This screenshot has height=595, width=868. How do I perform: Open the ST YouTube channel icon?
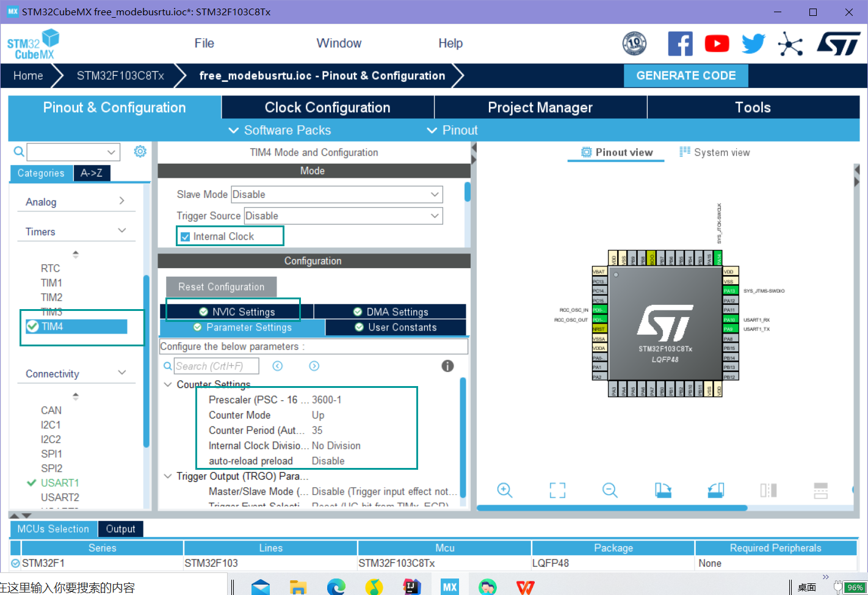(x=717, y=43)
